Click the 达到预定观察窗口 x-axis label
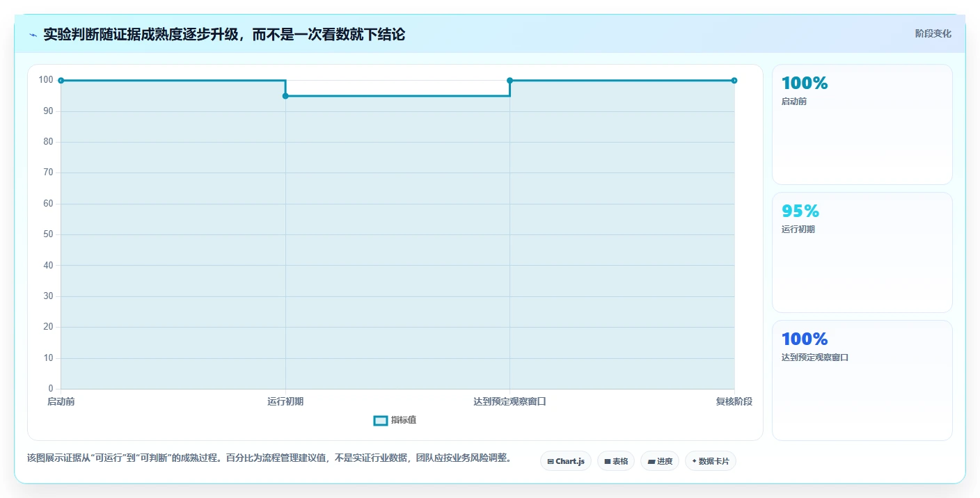 click(x=509, y=401)
